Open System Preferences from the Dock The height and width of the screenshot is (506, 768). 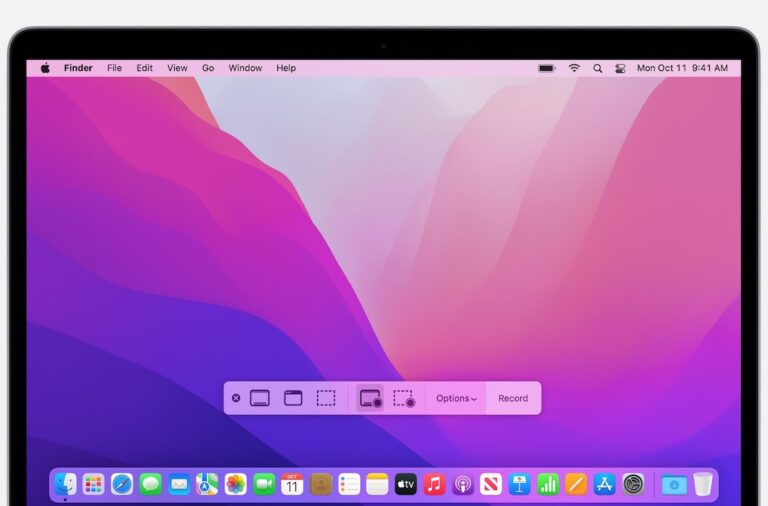click(633, 484)
